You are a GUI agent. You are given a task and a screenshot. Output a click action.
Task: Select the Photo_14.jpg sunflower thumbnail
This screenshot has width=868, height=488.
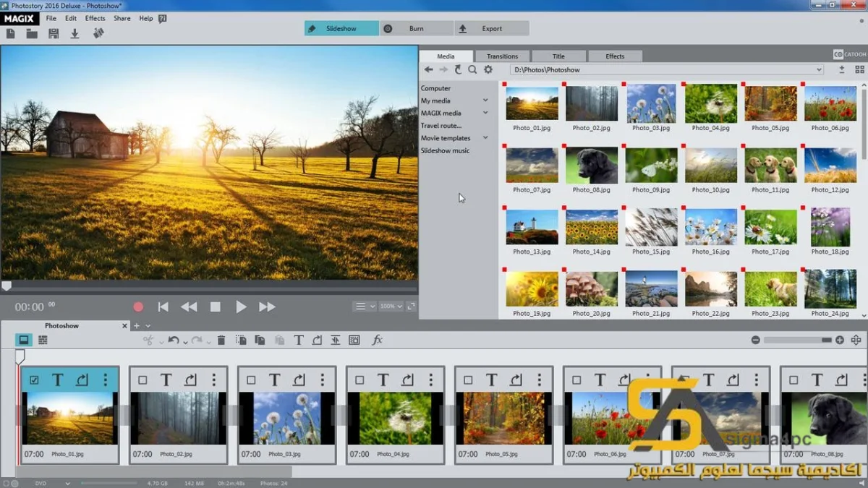[592, 227]
